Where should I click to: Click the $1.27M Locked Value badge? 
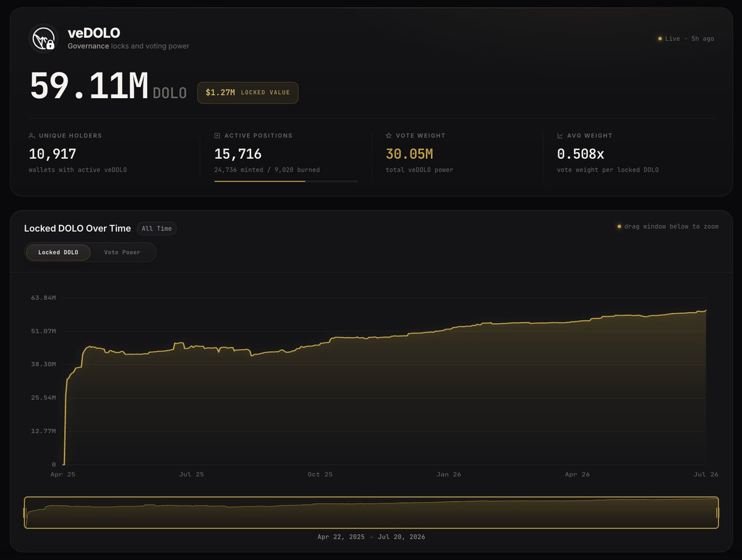pos(247,93)
